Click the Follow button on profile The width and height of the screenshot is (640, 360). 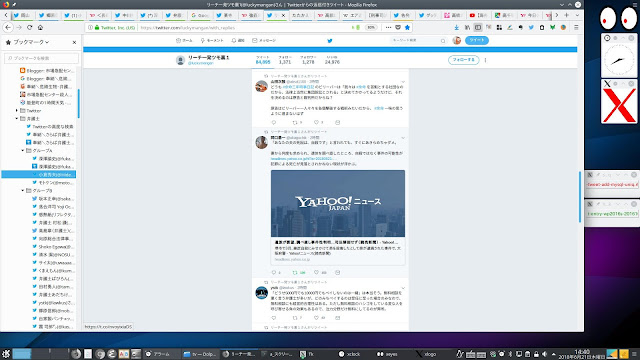(463, 60)
